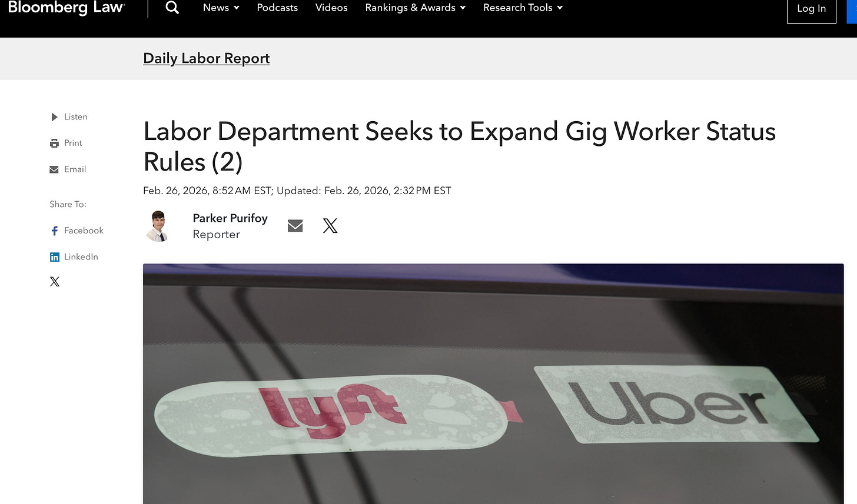The width and height of the screenshot is (857, 504).
Task: Click the Listen play icon
Action: [54, 117]
